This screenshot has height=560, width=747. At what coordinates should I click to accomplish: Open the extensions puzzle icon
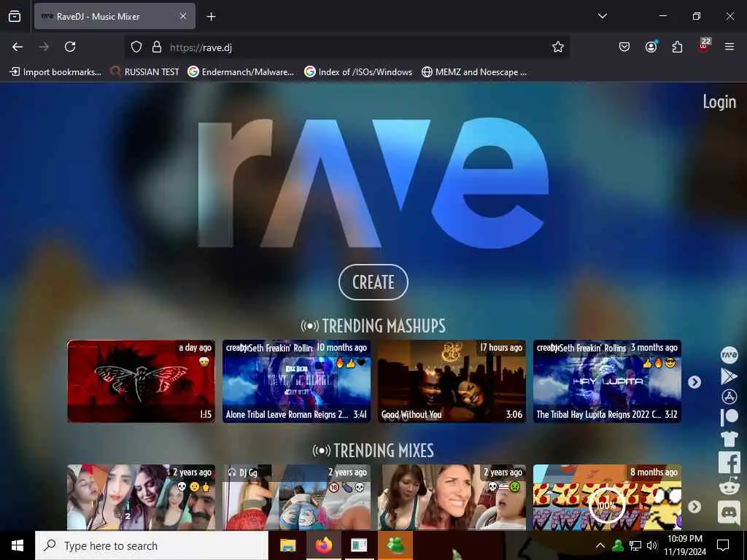[x=677, y=47]
